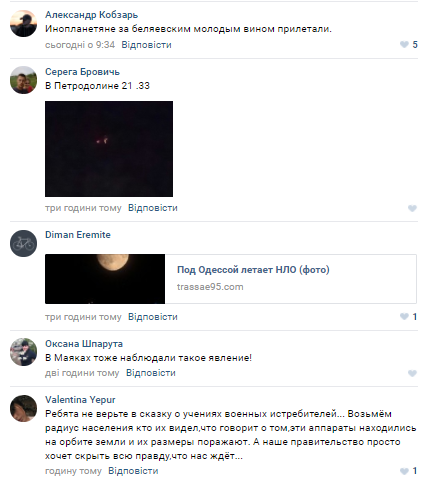Open the name link Серега Бровичь
This screenshot has width=431, height=482.
[82, 72]
